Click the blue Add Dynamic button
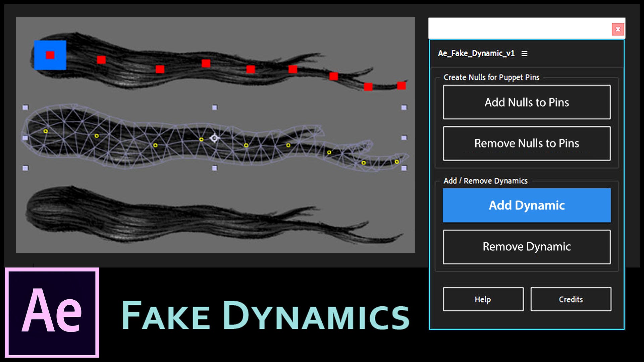This screenshot has width=644, height=362. pyautogui.click(x=527, y=205)
